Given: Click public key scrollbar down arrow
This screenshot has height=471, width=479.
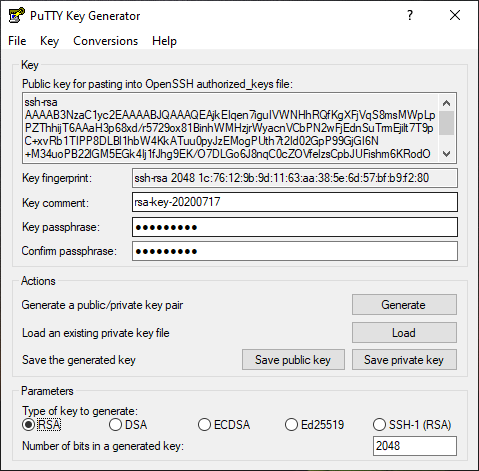Looking at the screenshot, I should 447,154.
